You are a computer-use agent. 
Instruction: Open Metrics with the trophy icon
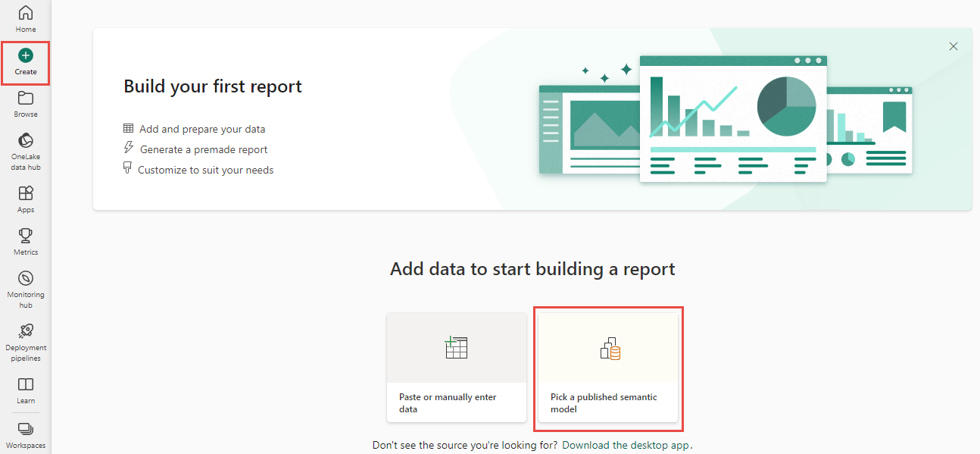point(26,242)
